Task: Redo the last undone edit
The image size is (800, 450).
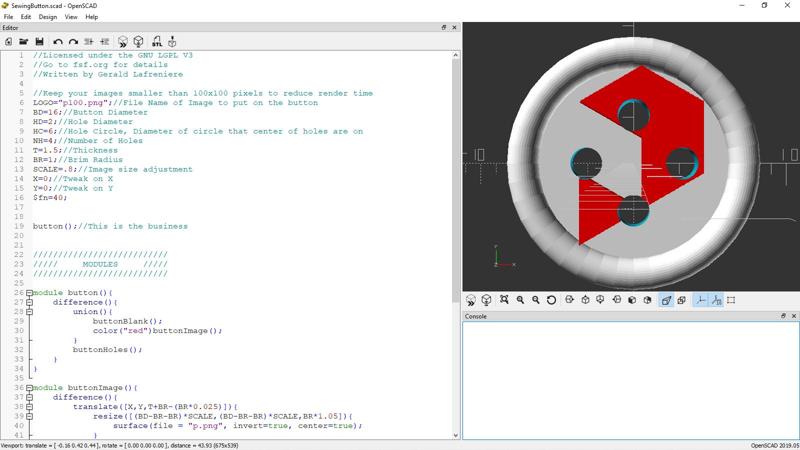Action: coord(73,42)
